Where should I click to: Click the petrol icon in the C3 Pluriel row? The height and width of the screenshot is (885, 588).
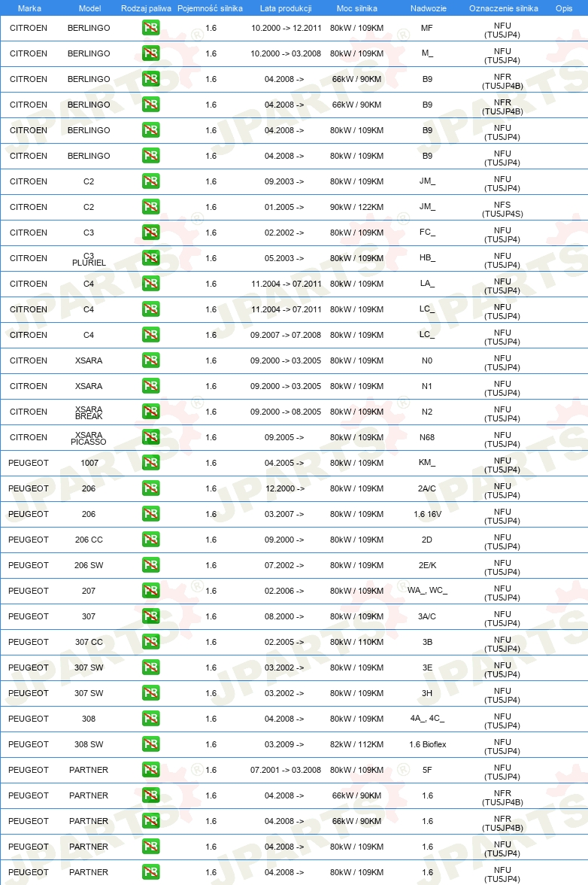click(150, 258)
